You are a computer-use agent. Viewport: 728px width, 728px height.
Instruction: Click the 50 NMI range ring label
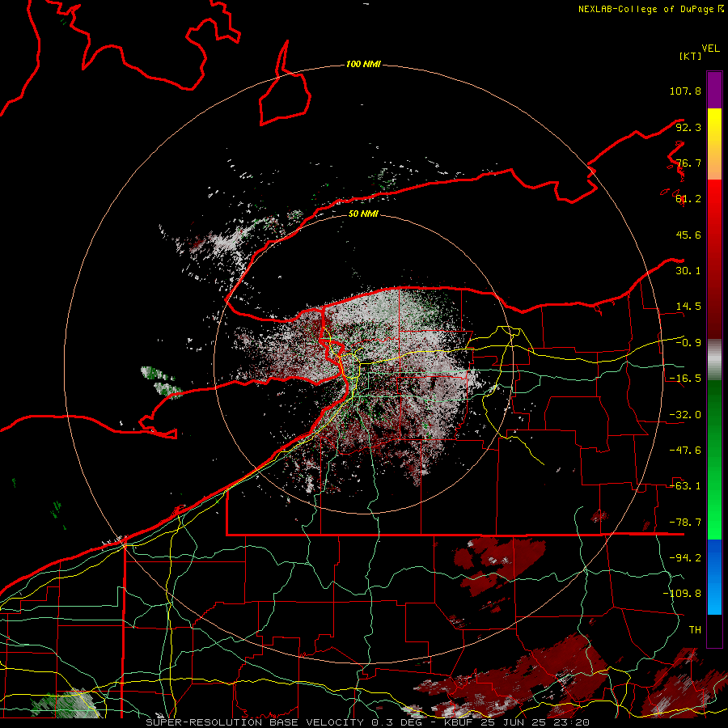pos(363,214)
